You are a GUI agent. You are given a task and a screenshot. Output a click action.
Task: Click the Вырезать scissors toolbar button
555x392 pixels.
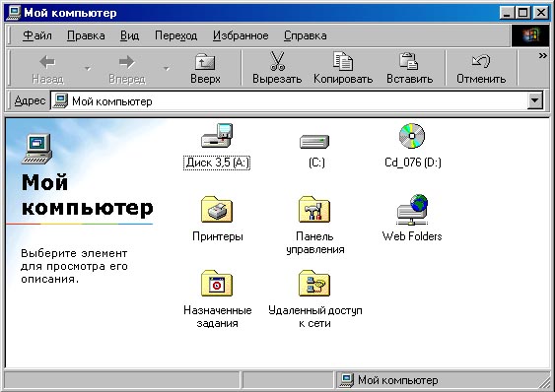pos(277,68)
